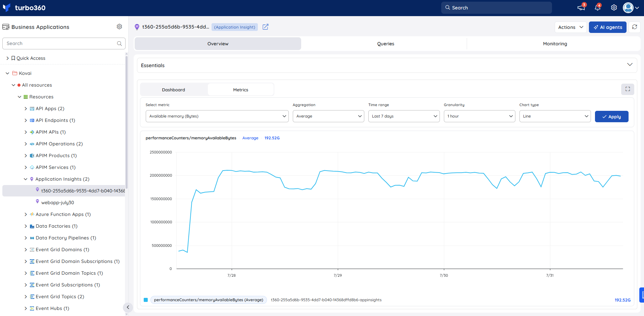Image resolution: width=644 pixels, height=316 pixels.
Task: Click the APIM APIs resource icon
Action: (x=32, y=132)
